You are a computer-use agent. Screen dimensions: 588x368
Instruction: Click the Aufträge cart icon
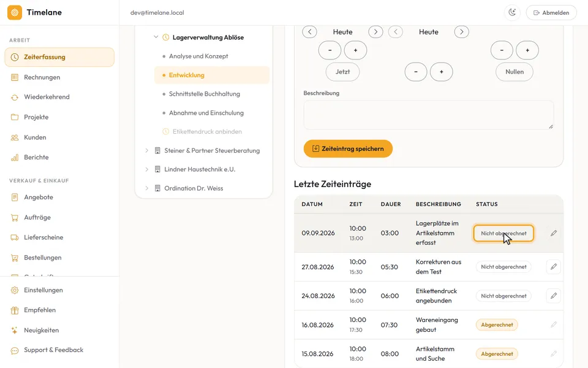click(15, 217)
